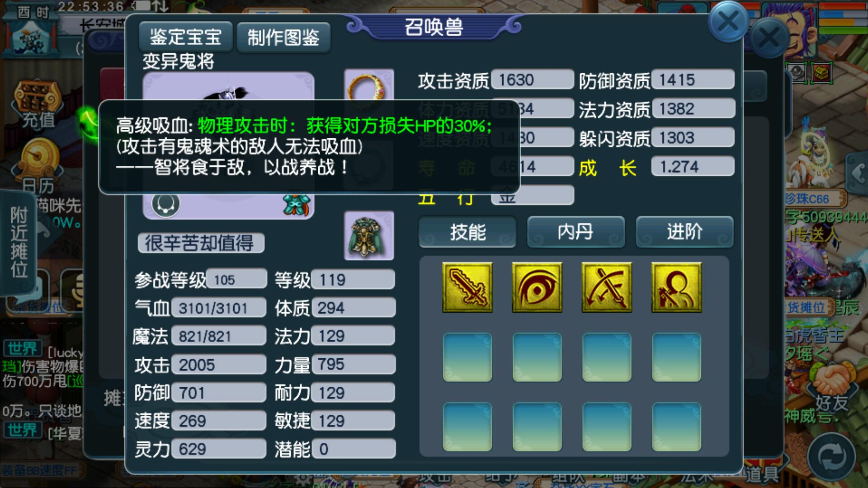The image size is (868, 488).
Task: Open the 附近摊位 side panel
Action: click(x=19, y=242)
